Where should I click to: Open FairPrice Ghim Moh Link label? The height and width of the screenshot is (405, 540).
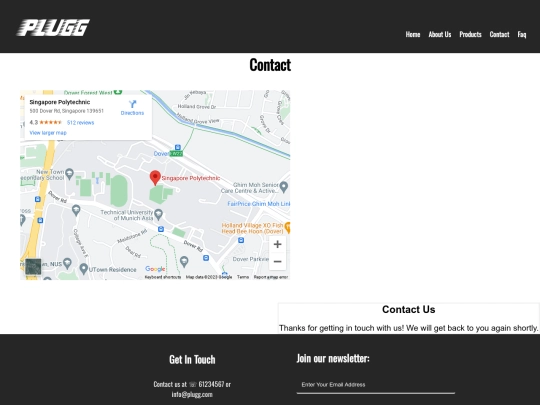[x=259, y=204]
